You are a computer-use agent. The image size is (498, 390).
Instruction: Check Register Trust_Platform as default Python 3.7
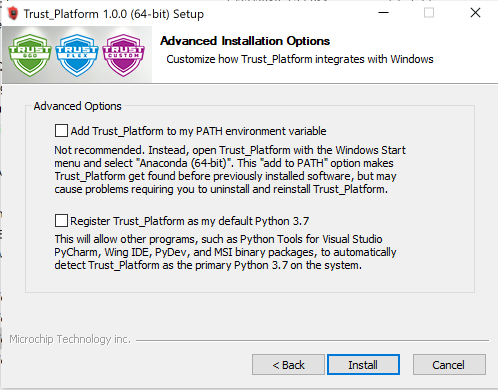tap(61, 221)
